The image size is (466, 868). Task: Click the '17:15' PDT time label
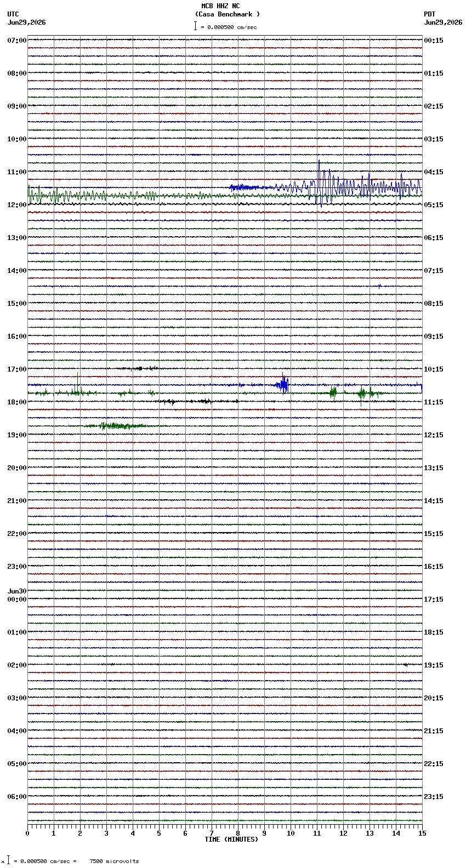tap(434, 599)
